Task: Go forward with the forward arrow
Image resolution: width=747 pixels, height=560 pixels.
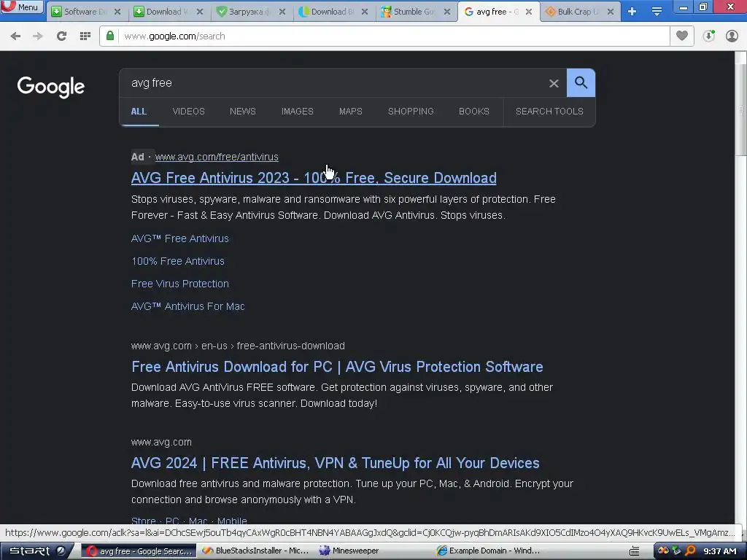Action: pos(38,36)
